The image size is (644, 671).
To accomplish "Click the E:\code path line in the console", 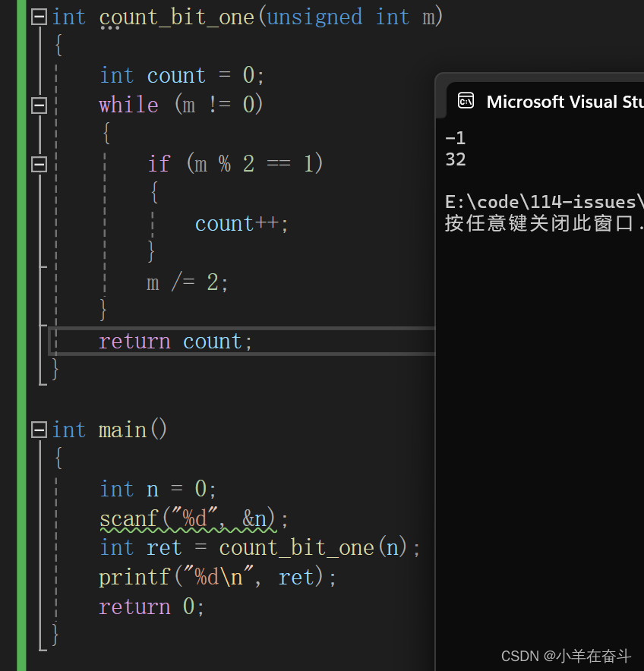I will pos(545,202).
